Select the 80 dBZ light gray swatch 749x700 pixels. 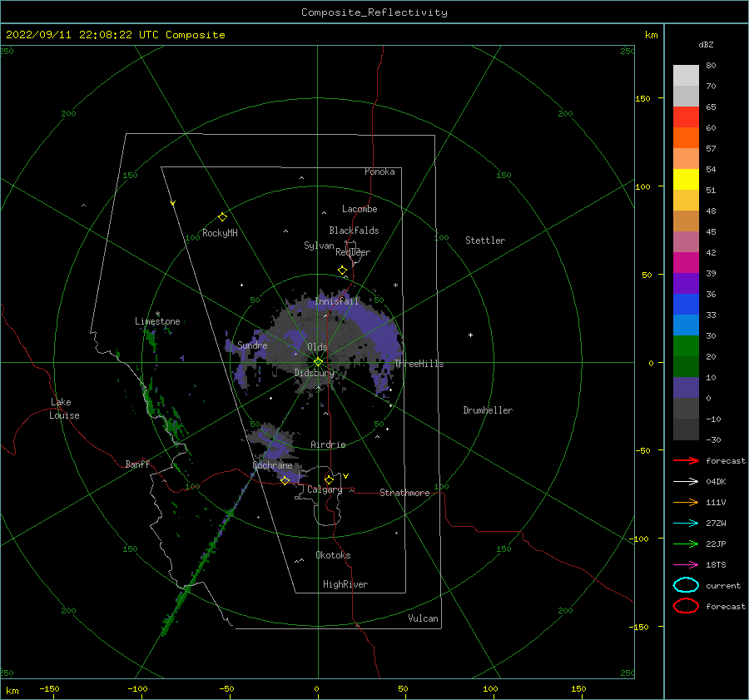click(686, 75)
